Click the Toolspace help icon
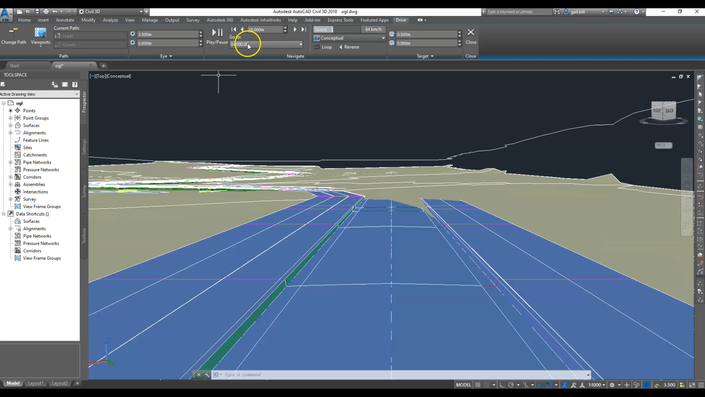 (75, 85)
